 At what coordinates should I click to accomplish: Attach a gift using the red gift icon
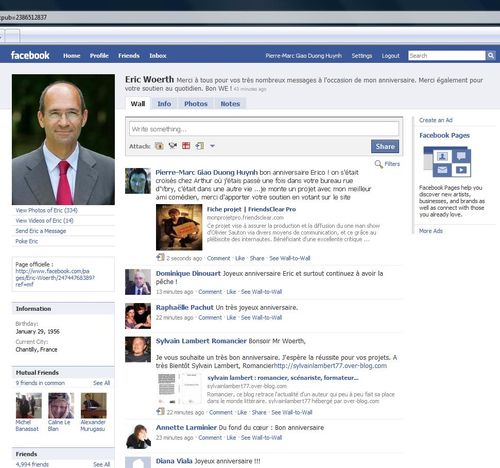point(186,146)
